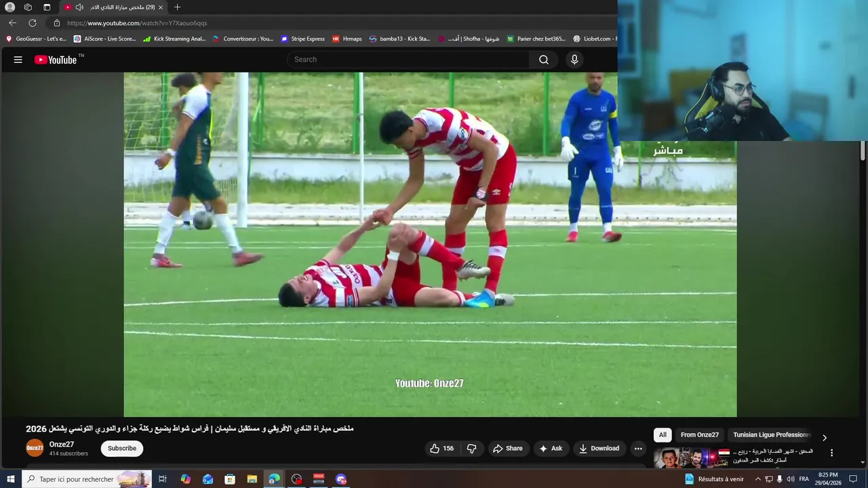Open Windows Start menu
The width and height of the screenshot is (868, 488).
[11, 479]
